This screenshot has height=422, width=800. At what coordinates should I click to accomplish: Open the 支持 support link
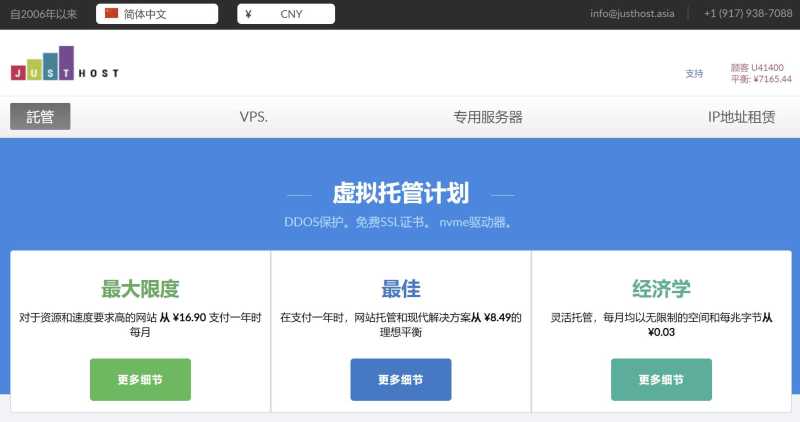[x=694, y=73]
